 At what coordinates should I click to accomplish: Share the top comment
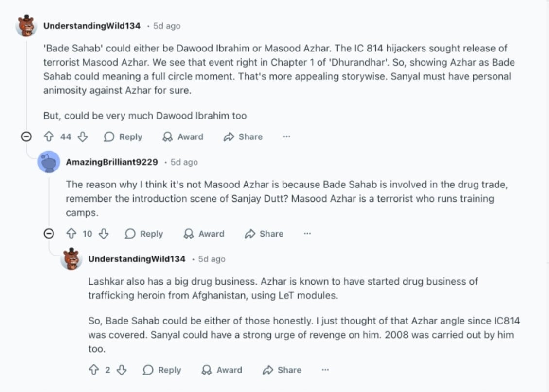pos(242,136)
